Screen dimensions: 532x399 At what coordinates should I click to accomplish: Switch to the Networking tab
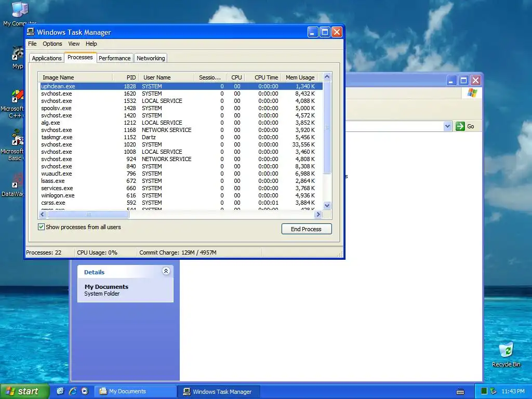click(151, 58)
